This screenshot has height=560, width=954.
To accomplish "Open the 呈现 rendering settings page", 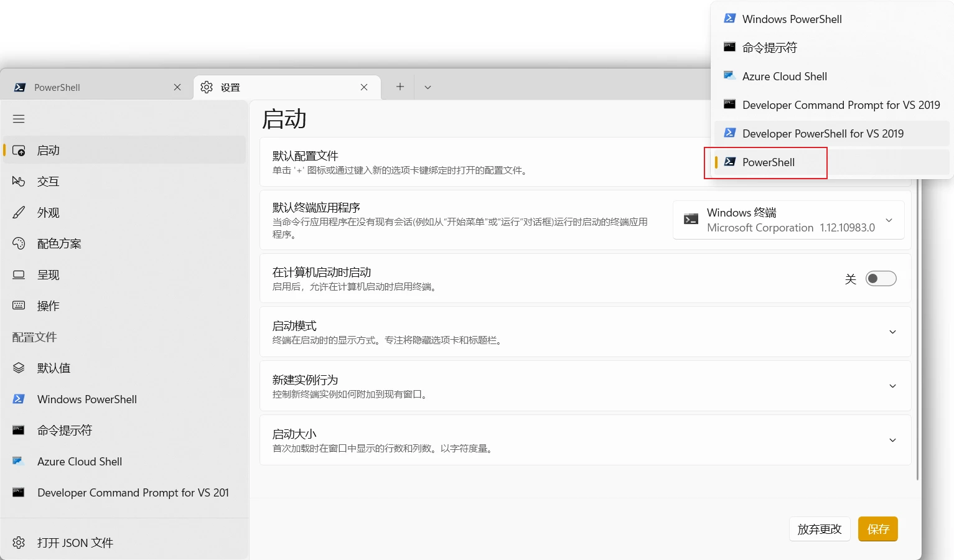I will (x=124, y=274).
